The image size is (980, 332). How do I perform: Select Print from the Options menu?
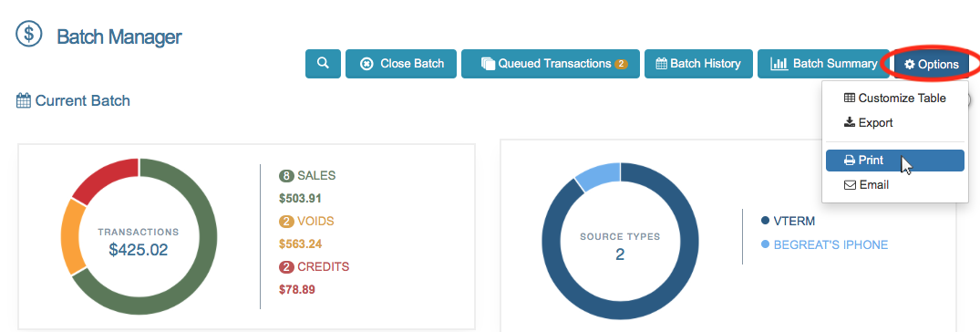click(895, 161)
